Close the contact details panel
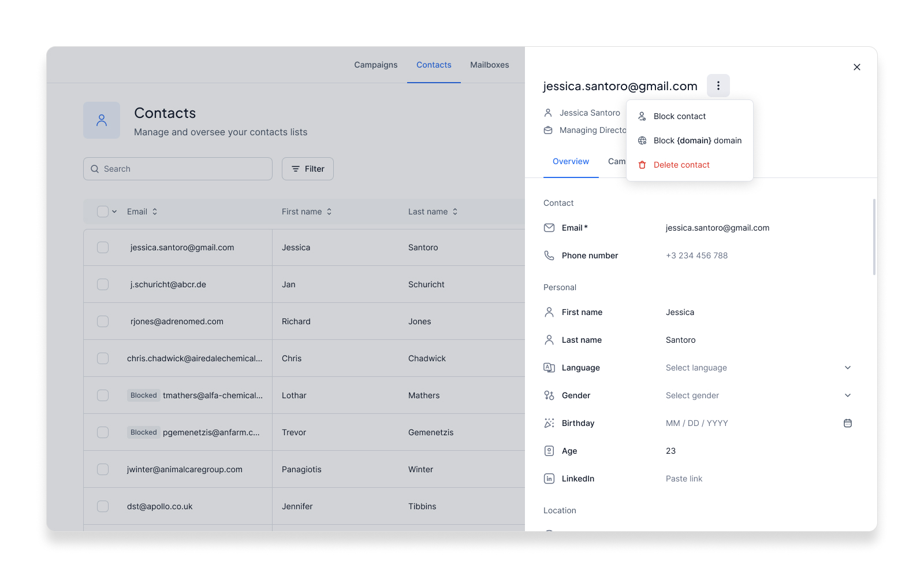The image size is (924, 578). coord(857,67)
